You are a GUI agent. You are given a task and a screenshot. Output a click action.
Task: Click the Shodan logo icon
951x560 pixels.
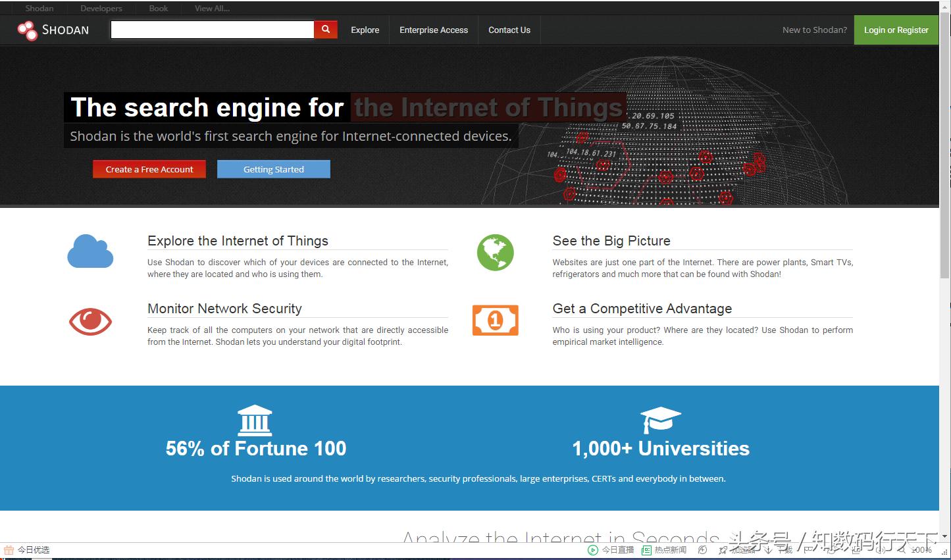[28, 30]
